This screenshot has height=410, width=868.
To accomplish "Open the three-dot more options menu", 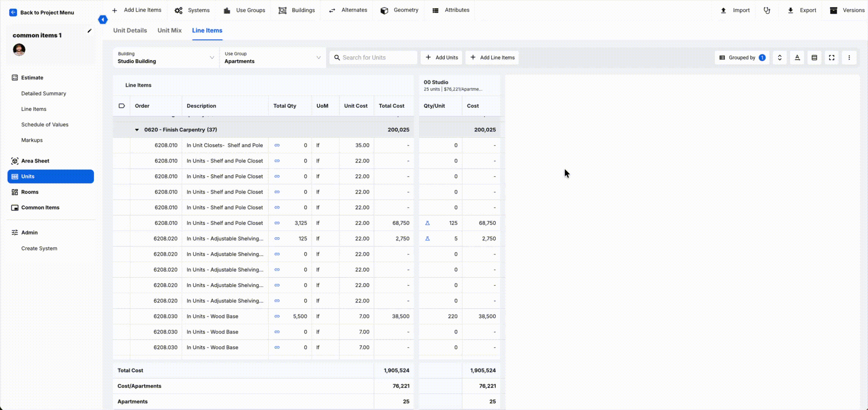I will coord(849,58).
